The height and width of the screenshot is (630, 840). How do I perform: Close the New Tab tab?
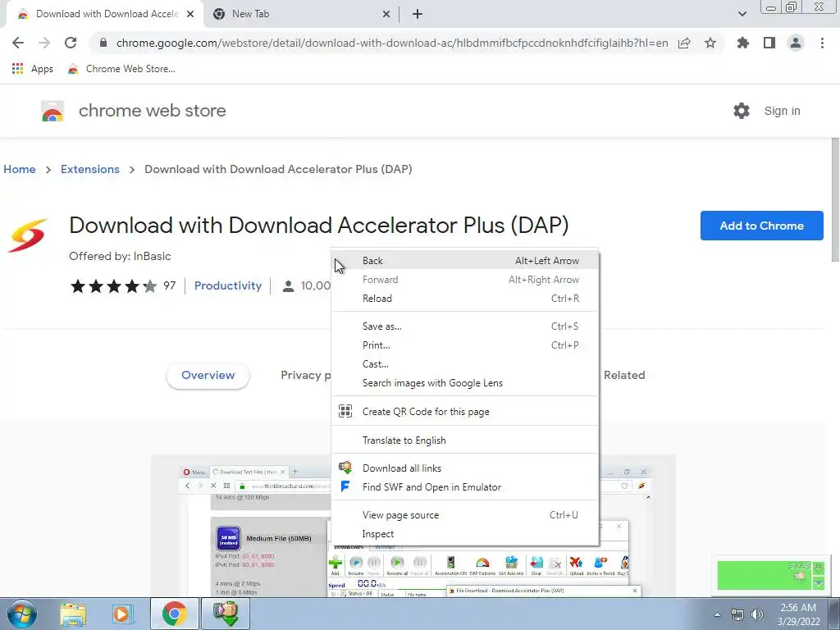386,15
